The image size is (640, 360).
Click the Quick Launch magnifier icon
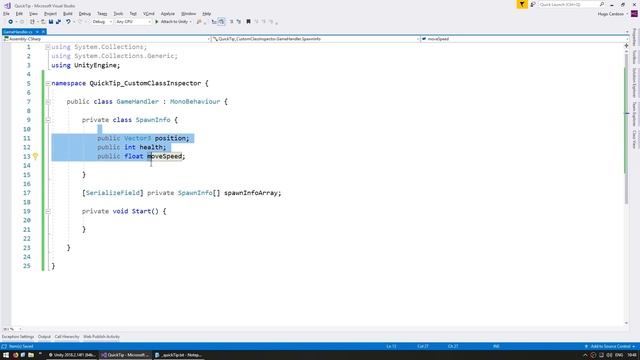602,4
